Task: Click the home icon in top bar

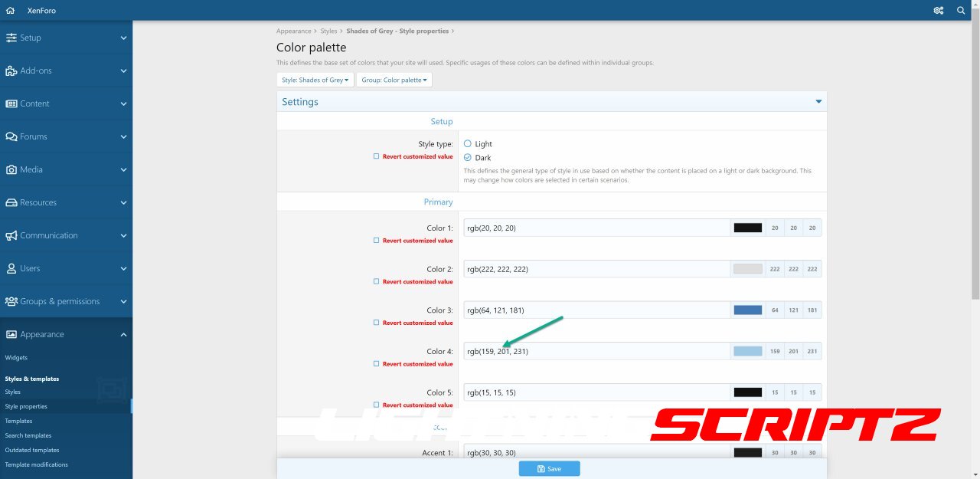Action: 10,11
